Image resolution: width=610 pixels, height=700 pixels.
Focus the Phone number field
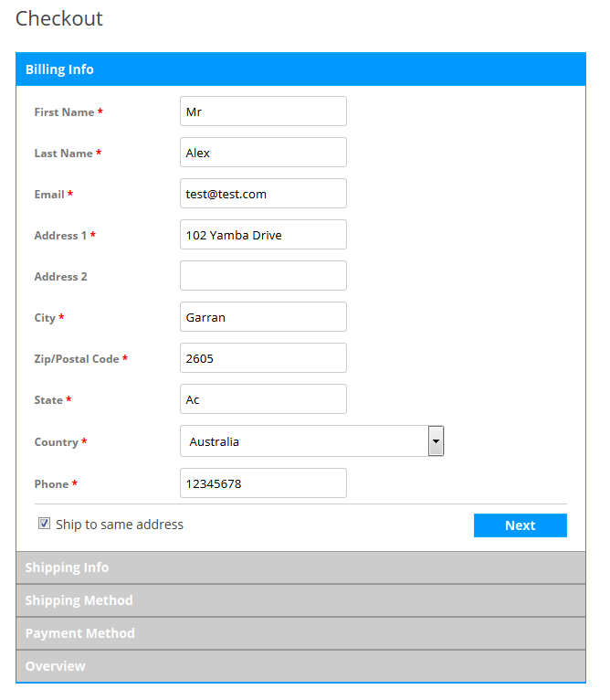click(x=263, y=483)
